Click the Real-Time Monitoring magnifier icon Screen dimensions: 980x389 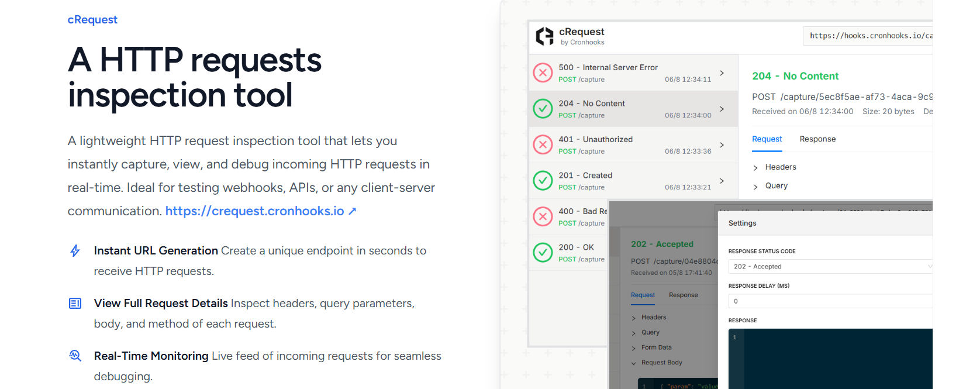pos(75,356)
